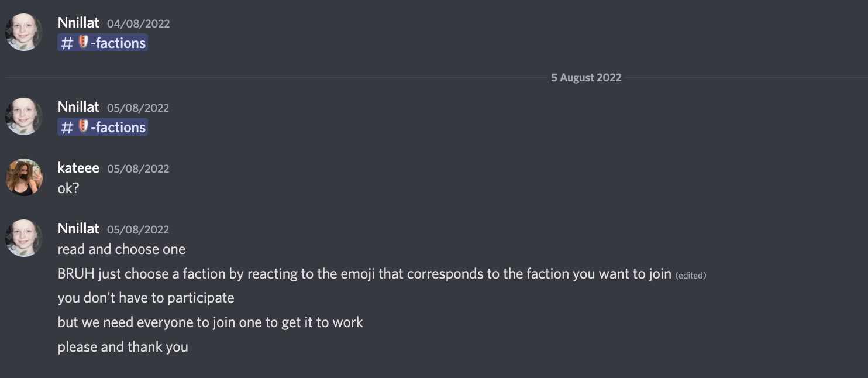Click the shield emoji in the 04/08/2022 factions link
868x378 pixels.
83,43
